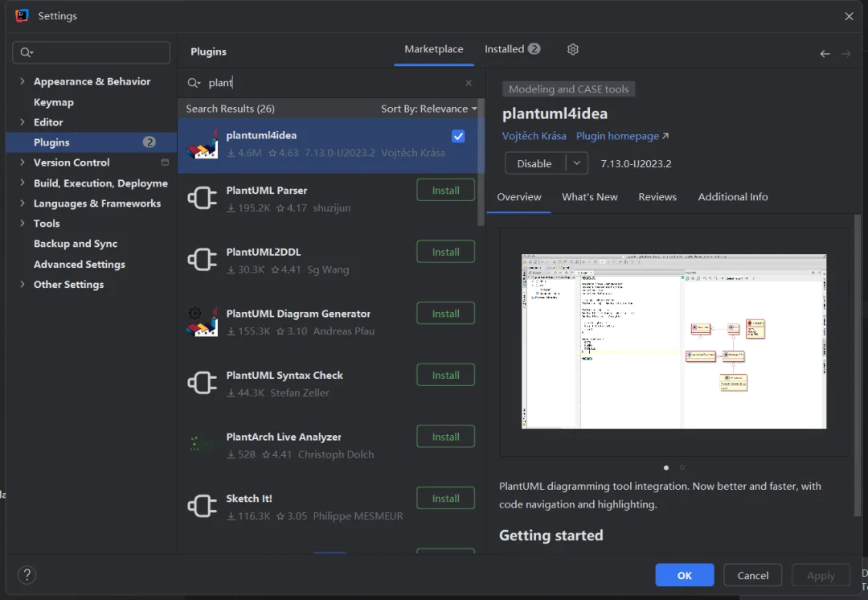Select Backup and Sync settings

click(x=76, y=244)
